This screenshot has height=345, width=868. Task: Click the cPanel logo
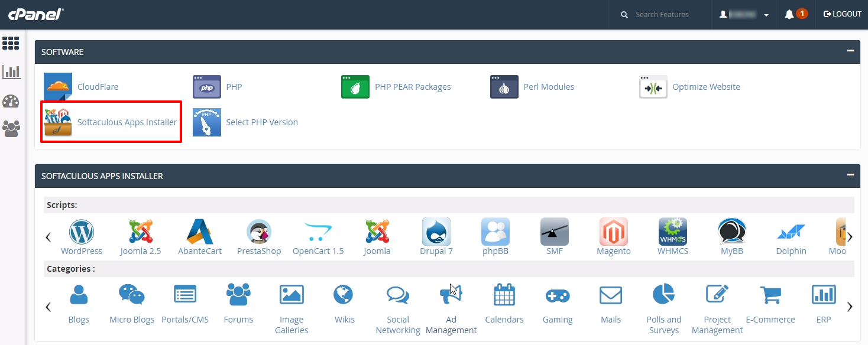[35, 14]
